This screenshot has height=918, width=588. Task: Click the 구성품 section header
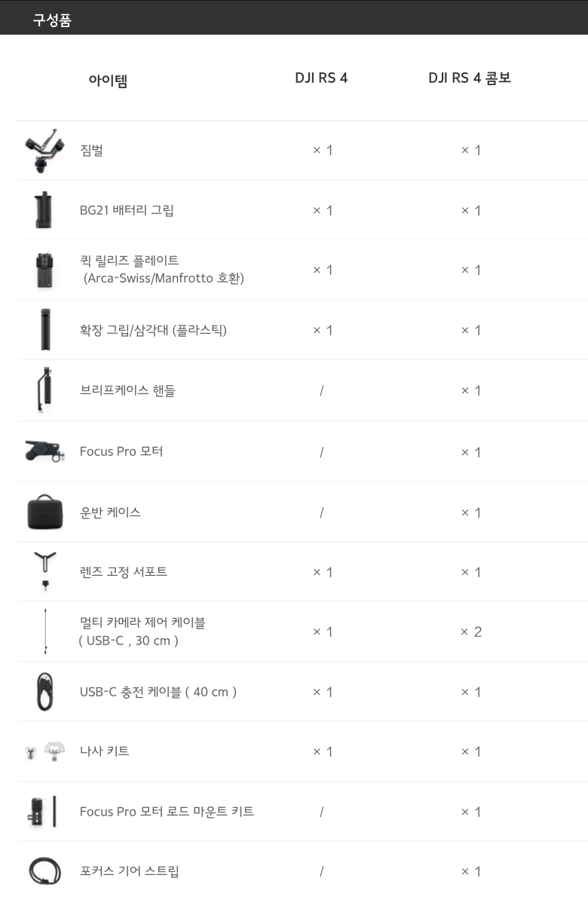click(52, 20)
